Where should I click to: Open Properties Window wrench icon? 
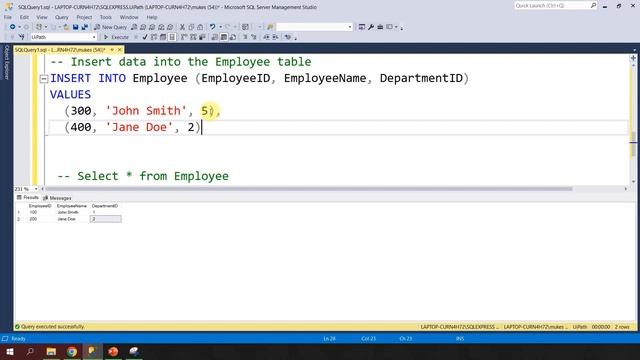tap(371, 27)
